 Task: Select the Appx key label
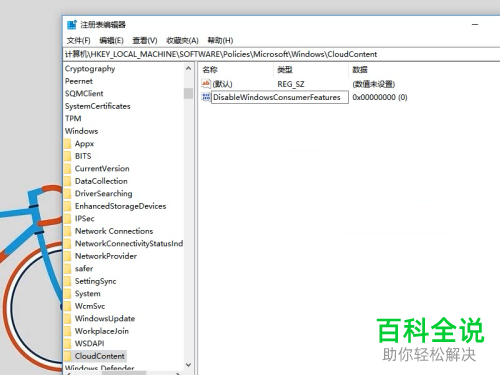(84, 144)
